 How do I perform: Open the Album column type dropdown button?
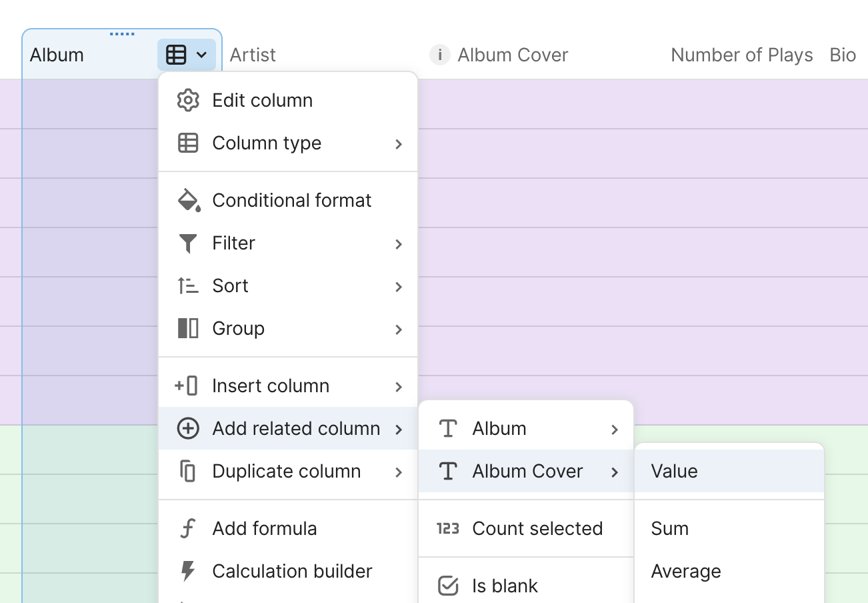pyautogui.click(x=187, y=55)
